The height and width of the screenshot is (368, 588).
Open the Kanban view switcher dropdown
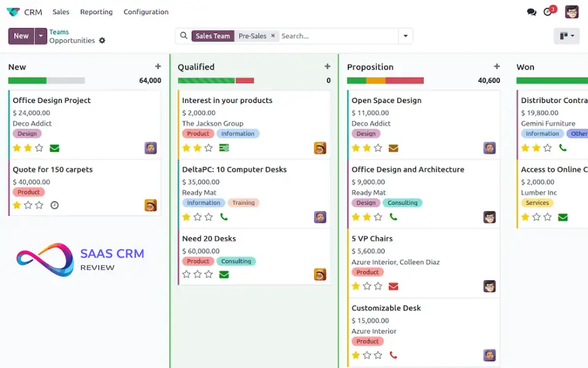pos(567,36)
